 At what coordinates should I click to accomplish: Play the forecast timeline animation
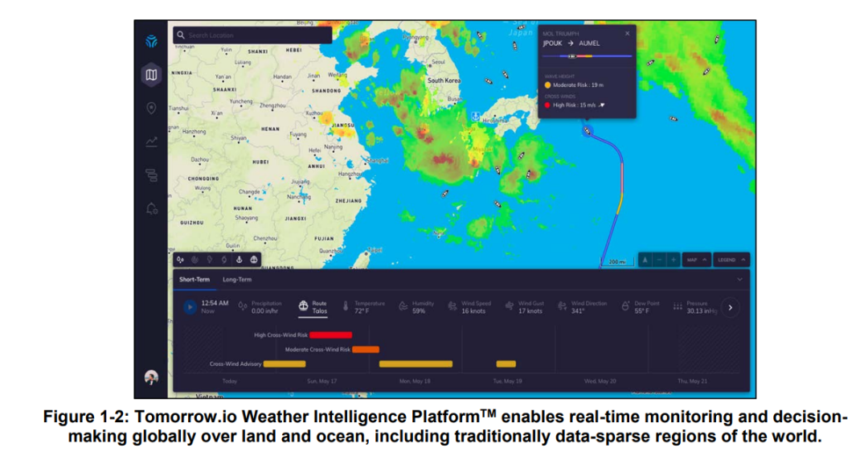click(190, 307)
